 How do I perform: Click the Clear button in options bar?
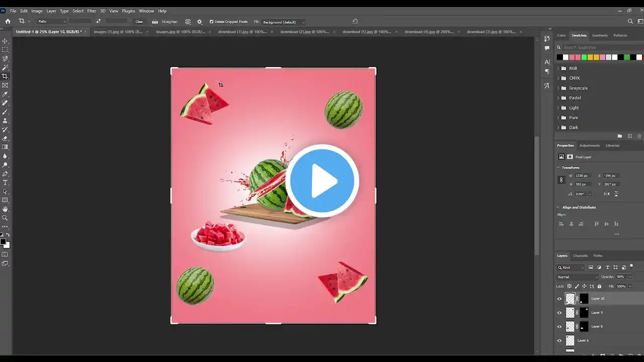[x=139, y=22]
